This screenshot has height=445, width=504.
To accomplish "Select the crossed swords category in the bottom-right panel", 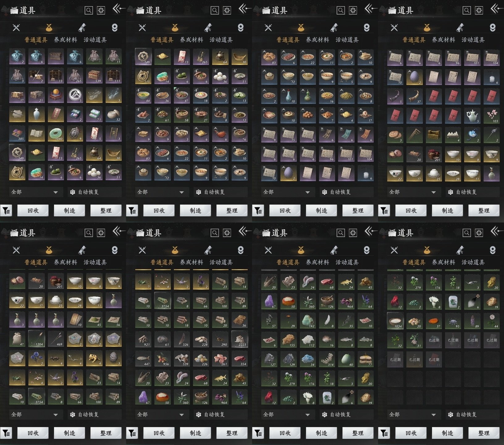I will pos(394,250).
